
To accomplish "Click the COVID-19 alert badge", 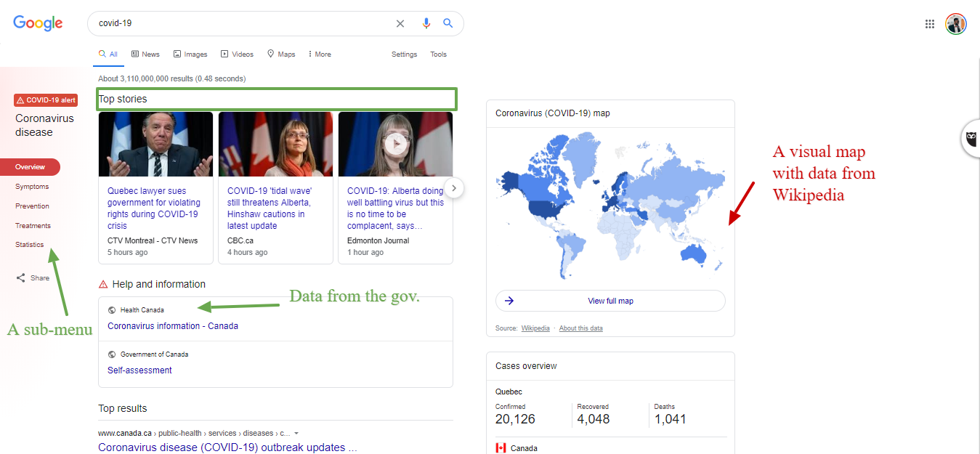I will 46,100.
